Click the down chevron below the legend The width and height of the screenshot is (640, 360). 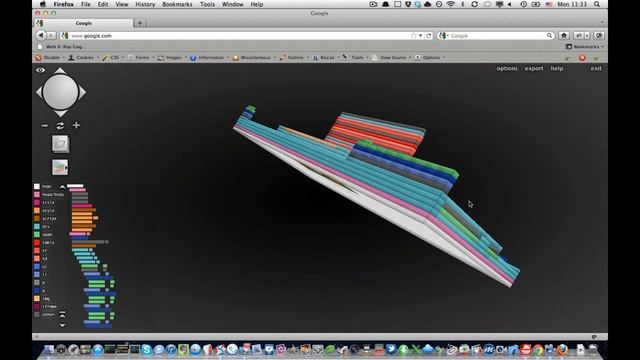pyautogui.click(x=62, y=325)
